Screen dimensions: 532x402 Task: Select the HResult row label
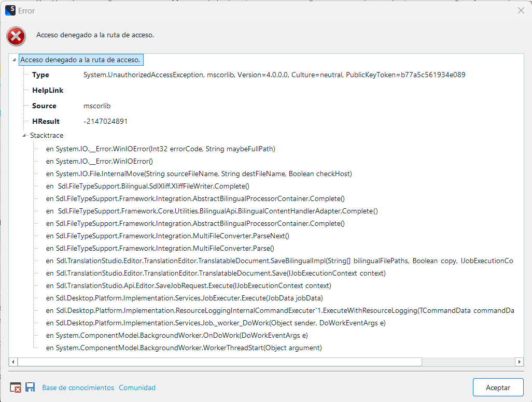click(46, 121)
